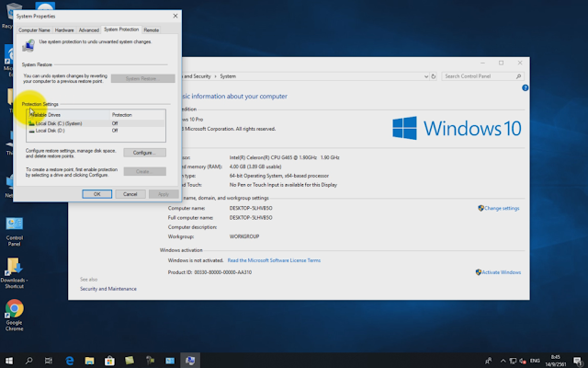Open Task View from the taskbar
The height and width of the screenshot is (368, 588).
(49, 361)
